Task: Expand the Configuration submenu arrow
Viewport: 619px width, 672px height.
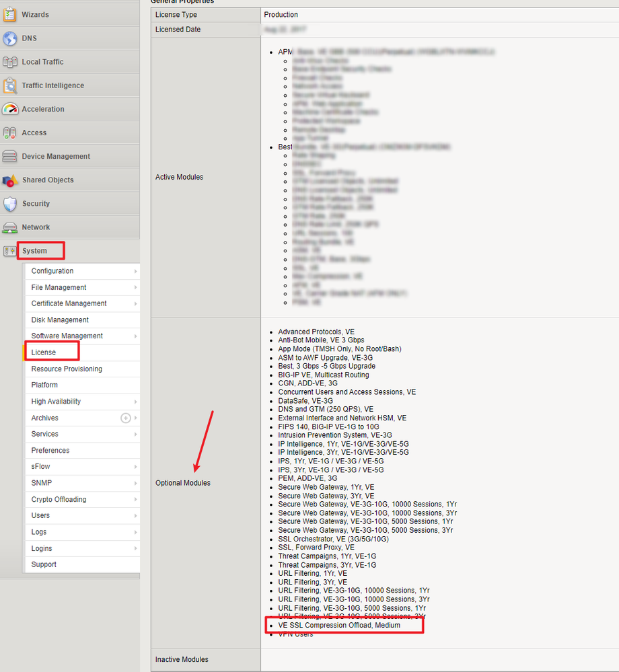Action: [x=135, y=271]
